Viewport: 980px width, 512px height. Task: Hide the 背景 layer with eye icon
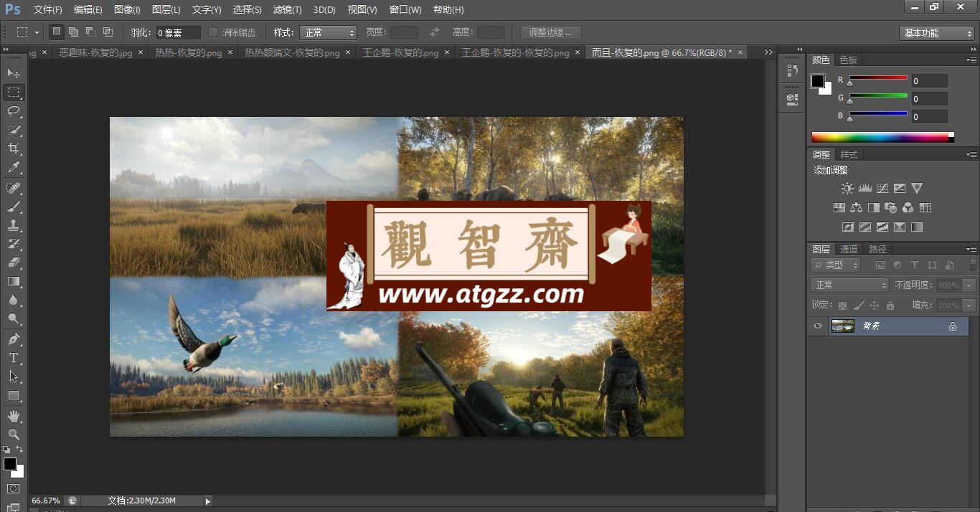click(x=817, y=326)
